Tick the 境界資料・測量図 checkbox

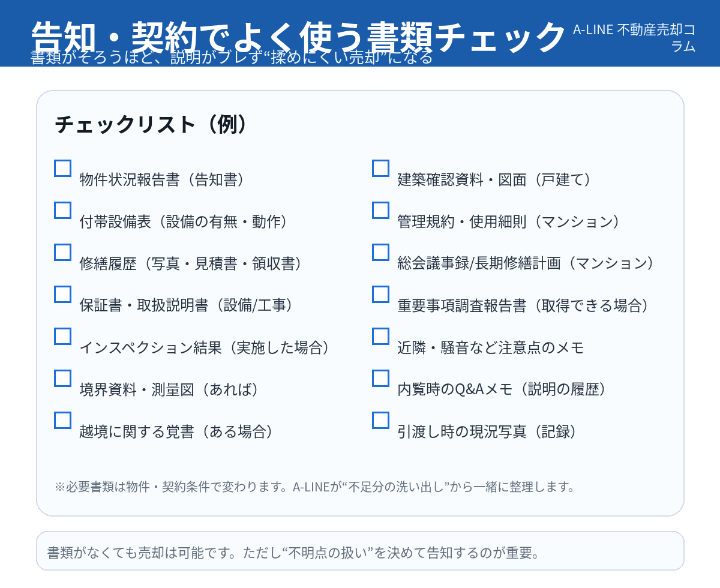(x=63, y=378)
